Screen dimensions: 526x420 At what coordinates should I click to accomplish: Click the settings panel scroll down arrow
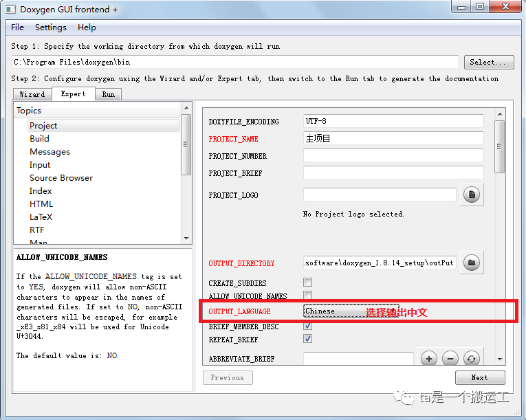coord(500,360)
